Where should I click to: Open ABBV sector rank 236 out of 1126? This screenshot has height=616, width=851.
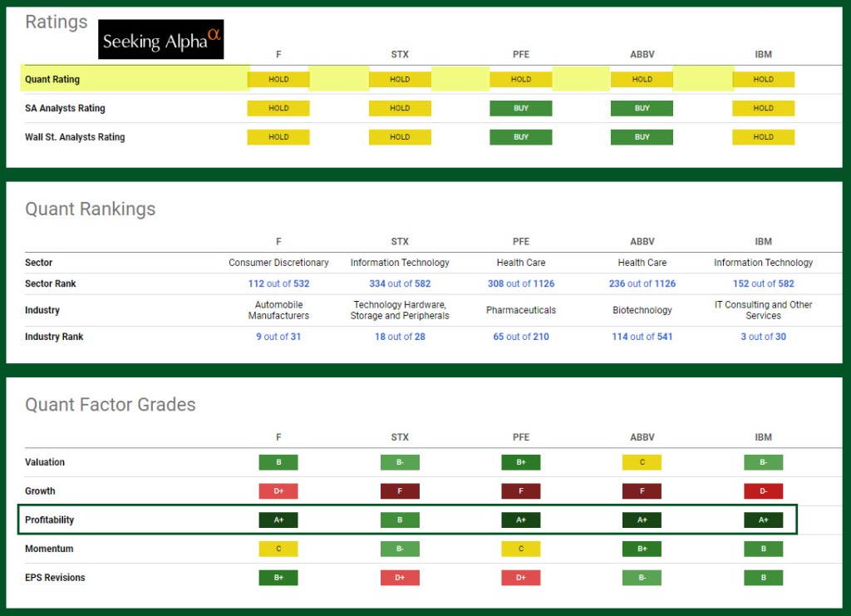[x=642, y=283]
